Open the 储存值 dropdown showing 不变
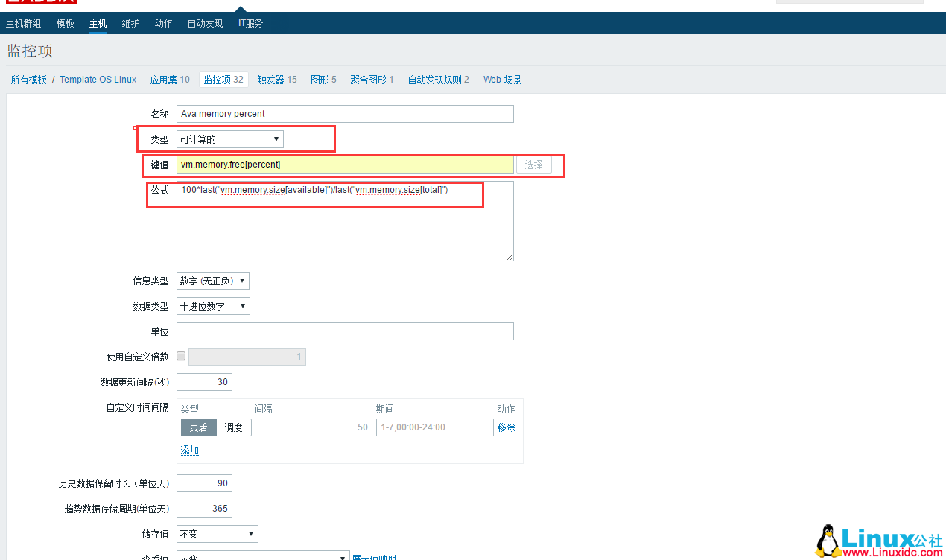This screenshot has width=946, height=560. click(x=217, y=534)
